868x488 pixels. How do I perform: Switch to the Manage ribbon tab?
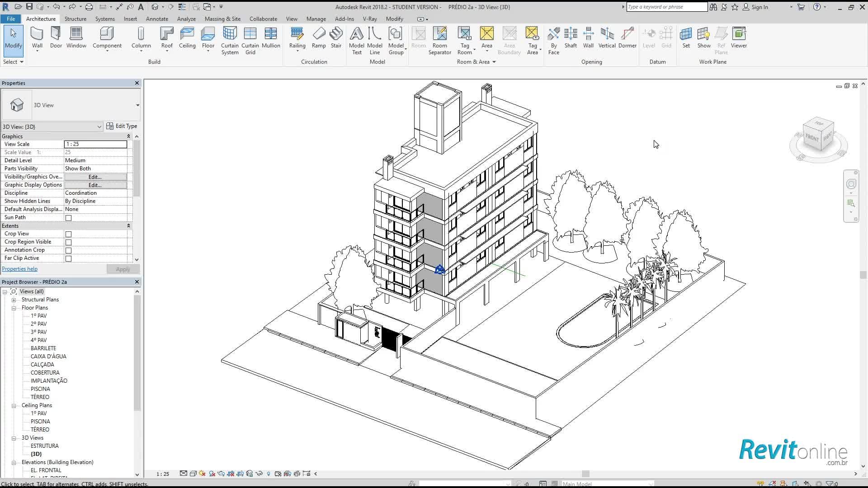coord(316,19)
